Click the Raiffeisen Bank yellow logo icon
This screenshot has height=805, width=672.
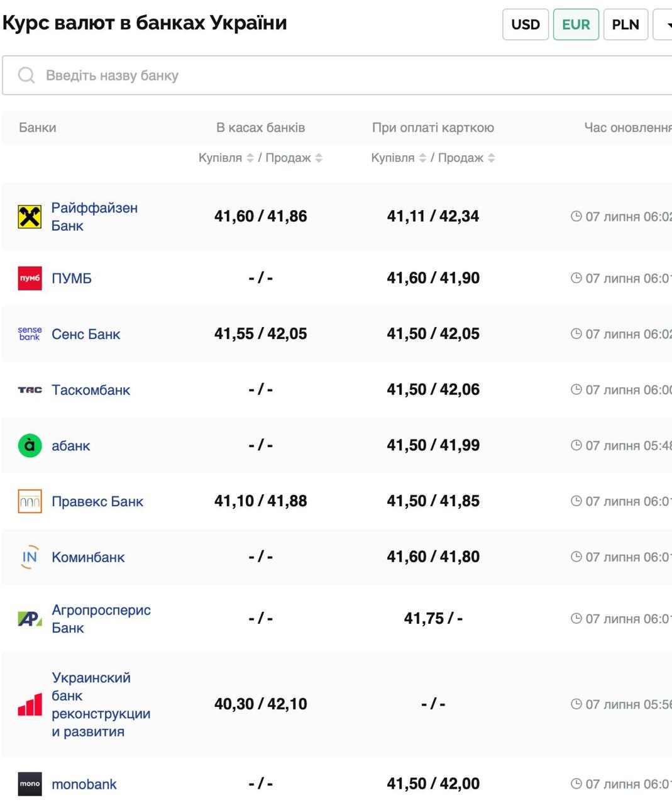click(30, 217)
